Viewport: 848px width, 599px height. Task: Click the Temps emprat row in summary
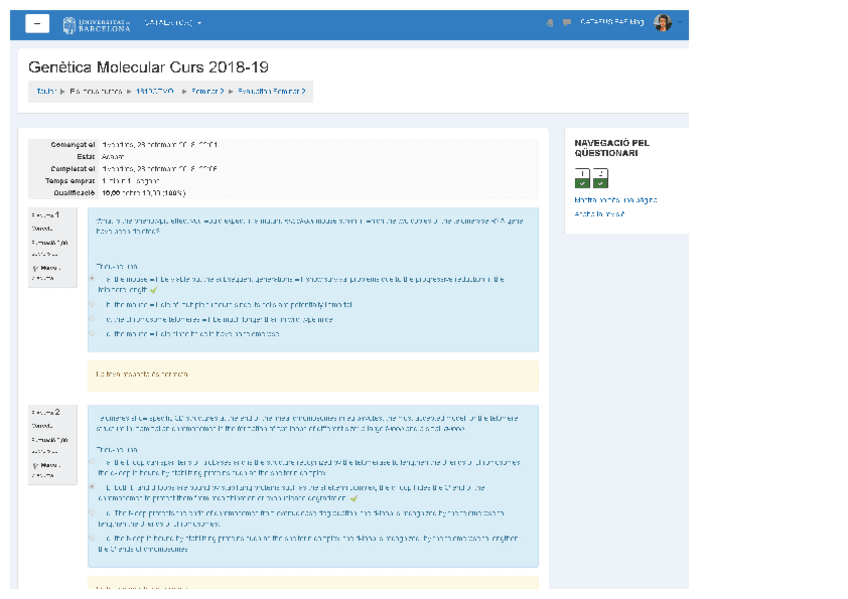[283, 181]
